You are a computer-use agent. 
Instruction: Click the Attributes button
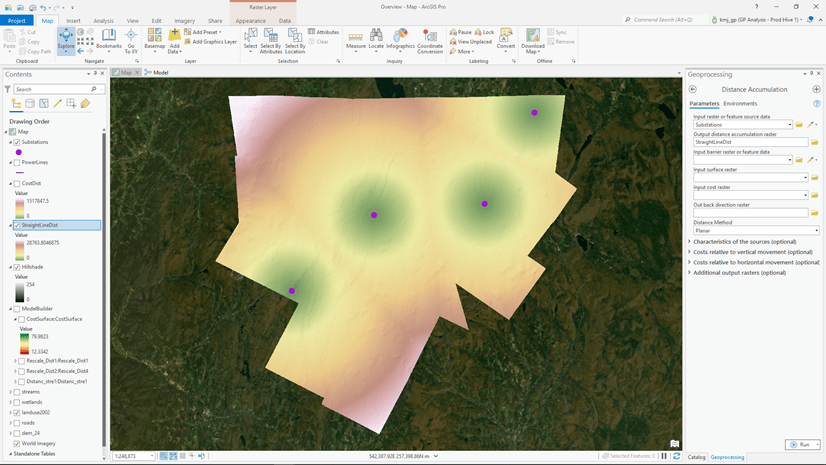click(323, 32)
